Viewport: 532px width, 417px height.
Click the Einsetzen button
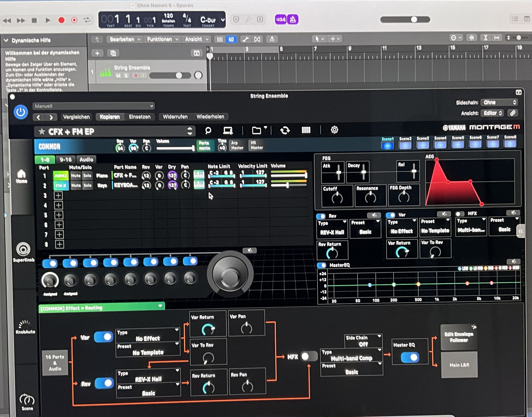point(140,117)
